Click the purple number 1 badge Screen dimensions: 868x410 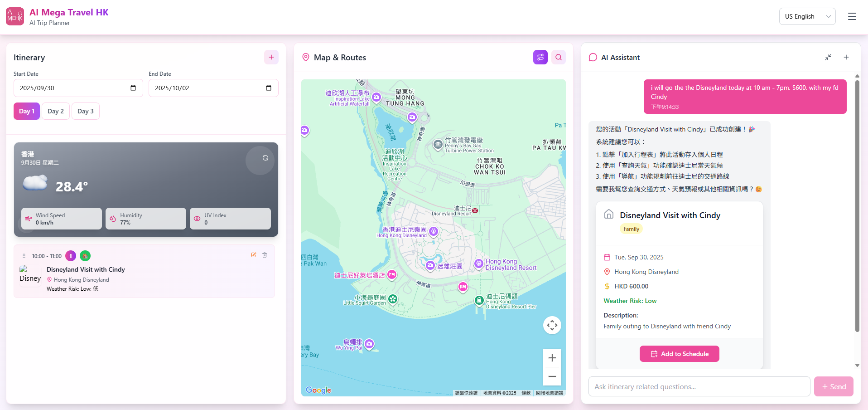71,256
